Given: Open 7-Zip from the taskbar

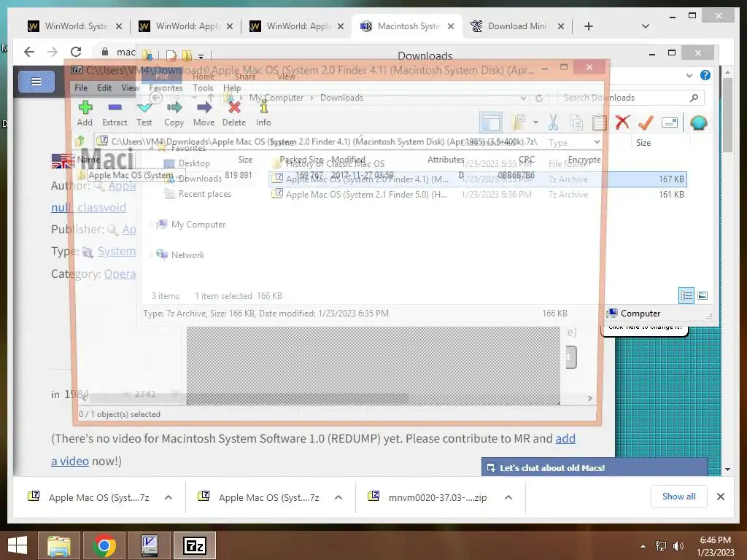Looking at the screenshot, I should [194, 545].
